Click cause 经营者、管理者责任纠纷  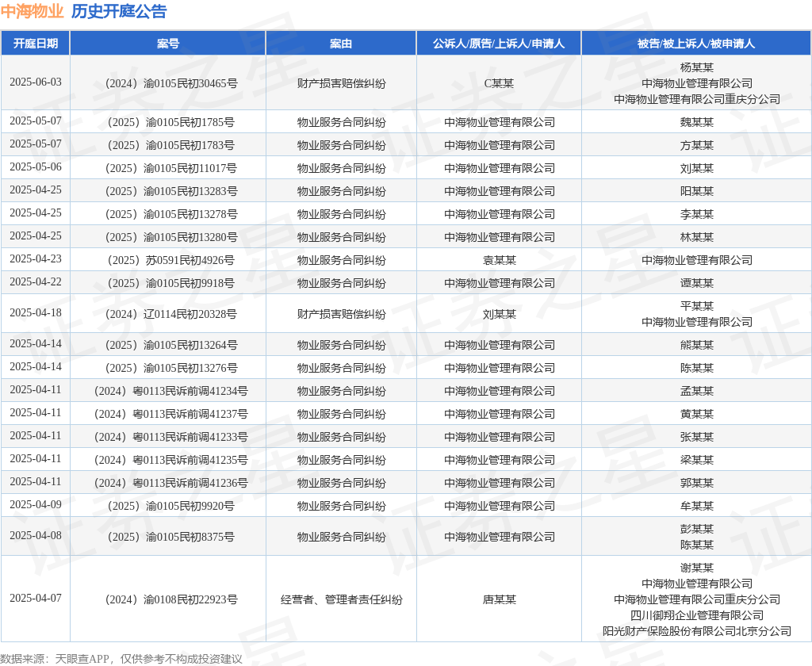pos(341,599)
